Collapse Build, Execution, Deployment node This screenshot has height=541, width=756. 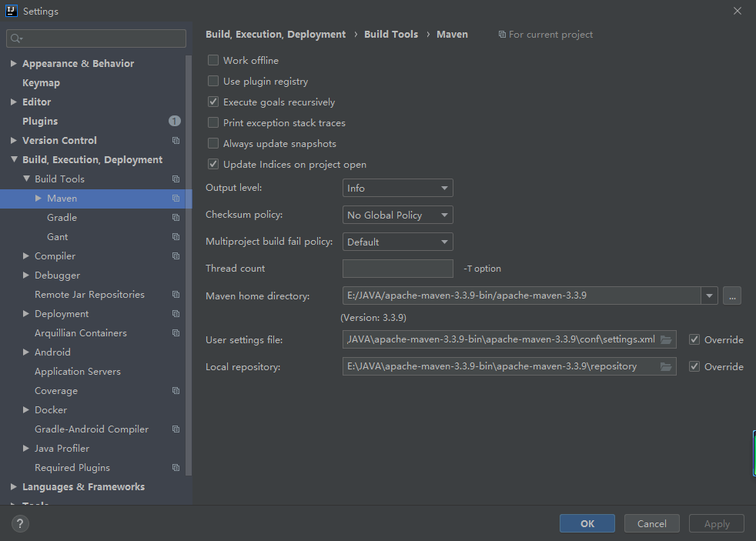[14, 159]
